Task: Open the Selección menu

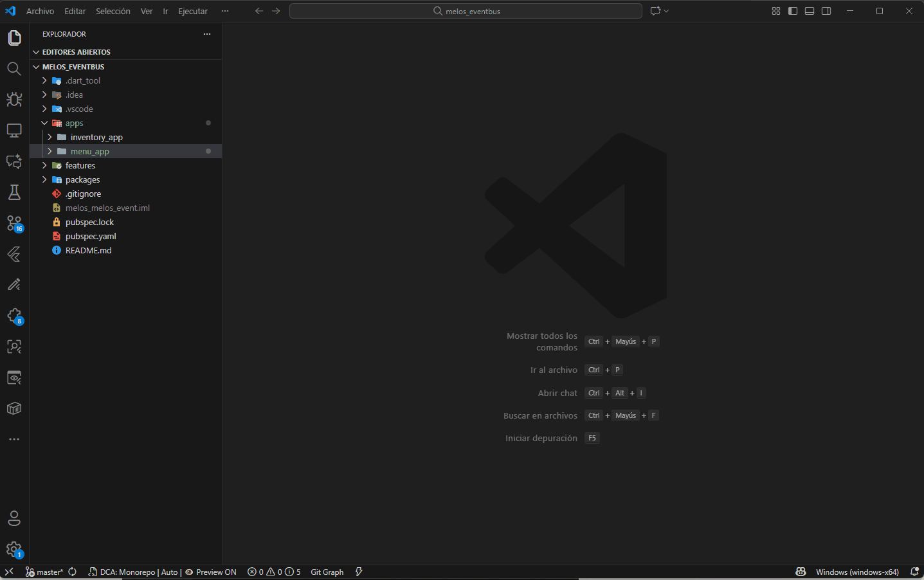Action: (113, 11)
